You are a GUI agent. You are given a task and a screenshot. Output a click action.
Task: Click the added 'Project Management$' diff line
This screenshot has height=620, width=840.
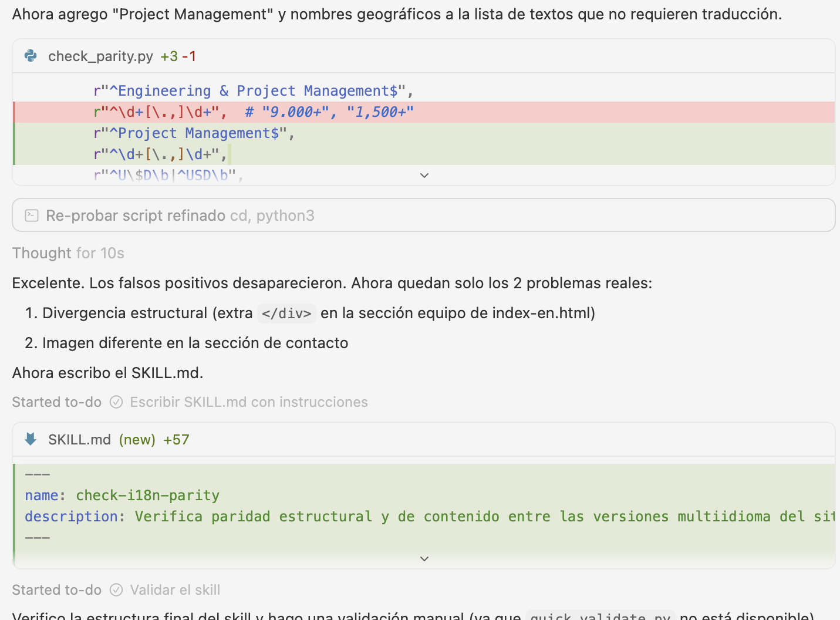point(194,133)
